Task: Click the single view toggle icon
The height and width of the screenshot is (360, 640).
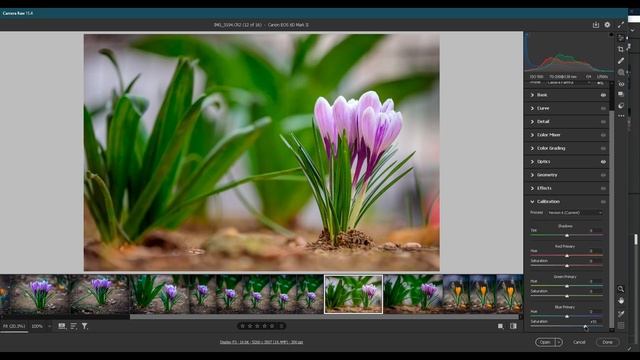Action: 500,326
